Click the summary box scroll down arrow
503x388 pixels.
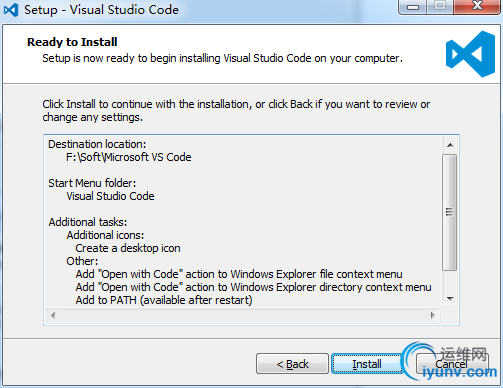pos(450,299)
